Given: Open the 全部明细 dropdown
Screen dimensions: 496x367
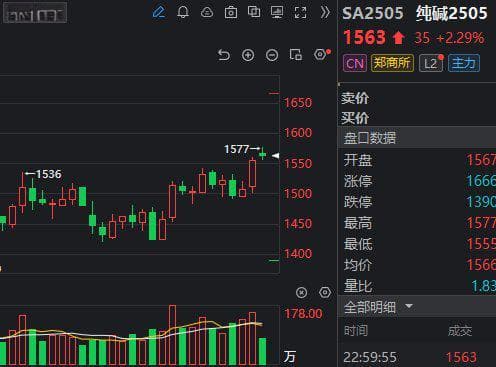Looking at the screenshot, I should coord(378,307).
